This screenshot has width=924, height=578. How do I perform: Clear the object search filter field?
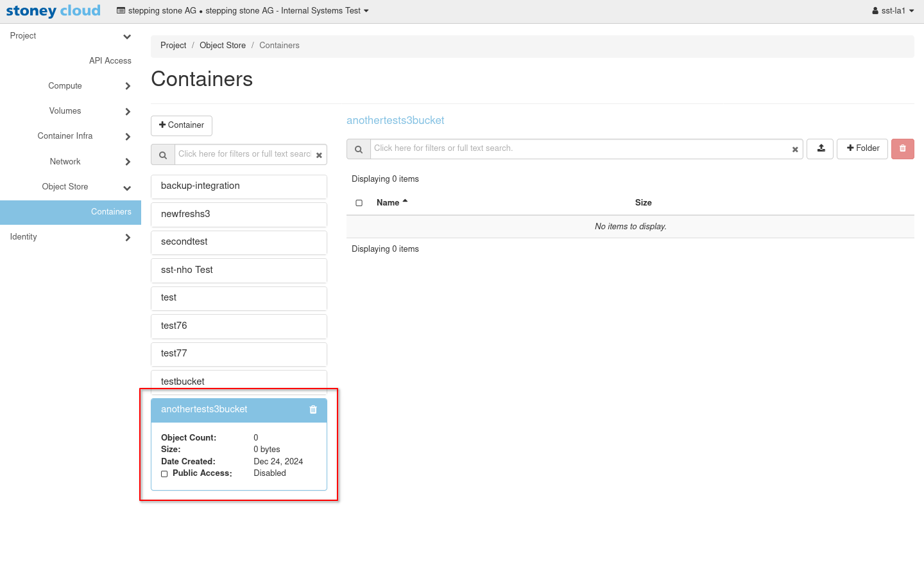point(795,149)
